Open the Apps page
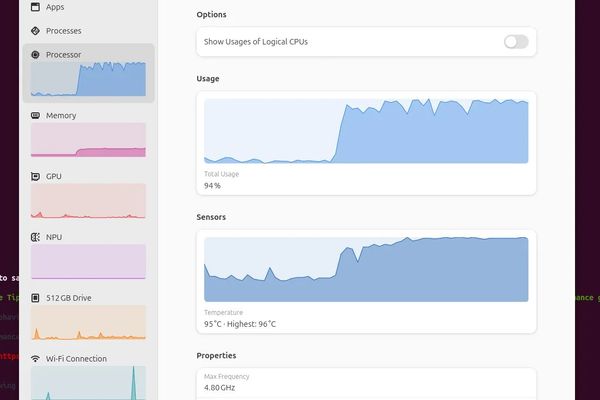Screen dimensions: 600x400 coord(88,7)
